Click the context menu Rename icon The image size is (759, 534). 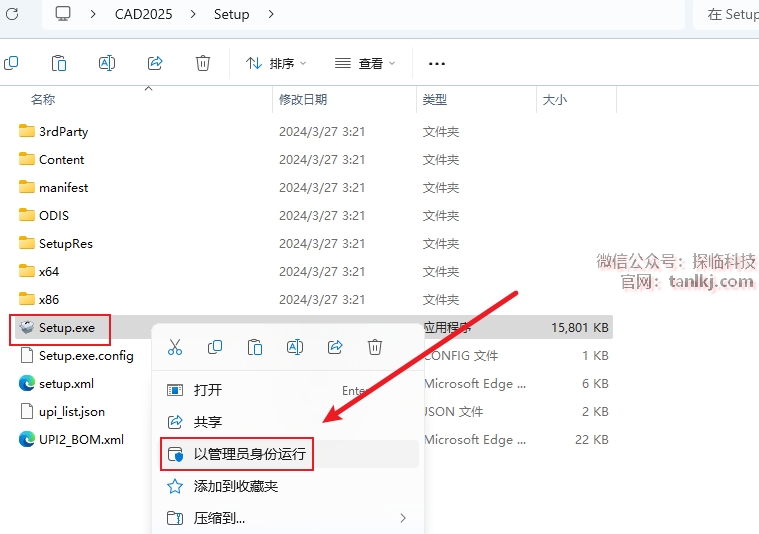tap(295, 348)
